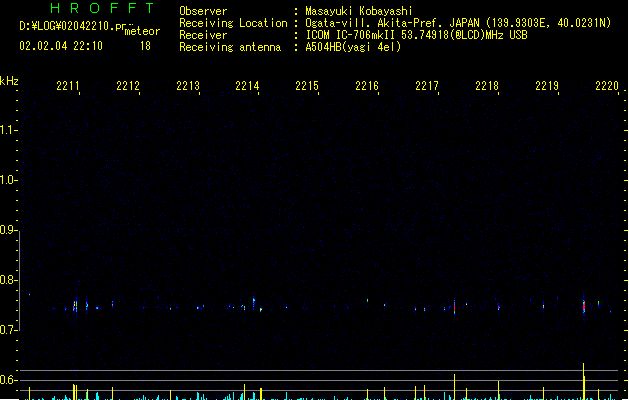This screenshot has width=629, height=400.
Task: Click the HROFFT program title
Action: click(x=103, y=8)
